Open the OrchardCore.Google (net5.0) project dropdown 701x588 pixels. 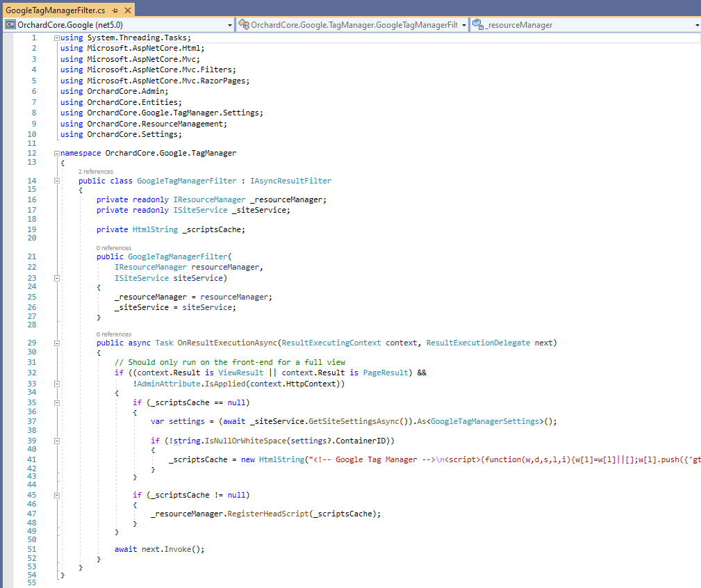230,25
